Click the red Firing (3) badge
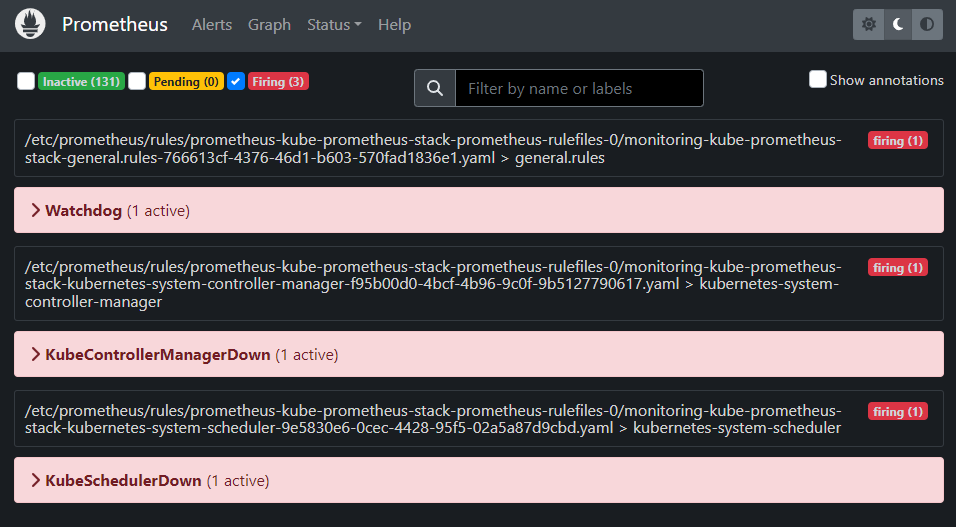This screenshot has height=527, width=956. pos(278,81)
